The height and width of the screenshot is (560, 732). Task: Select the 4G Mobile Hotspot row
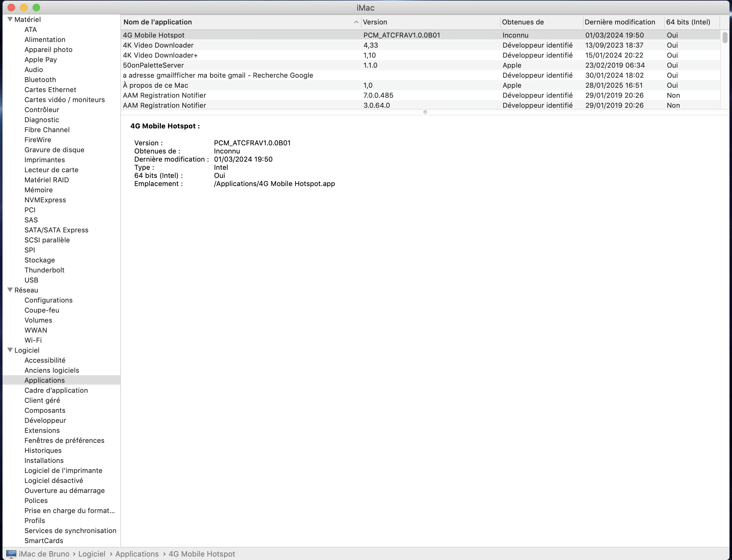click(x=420, y=35)
